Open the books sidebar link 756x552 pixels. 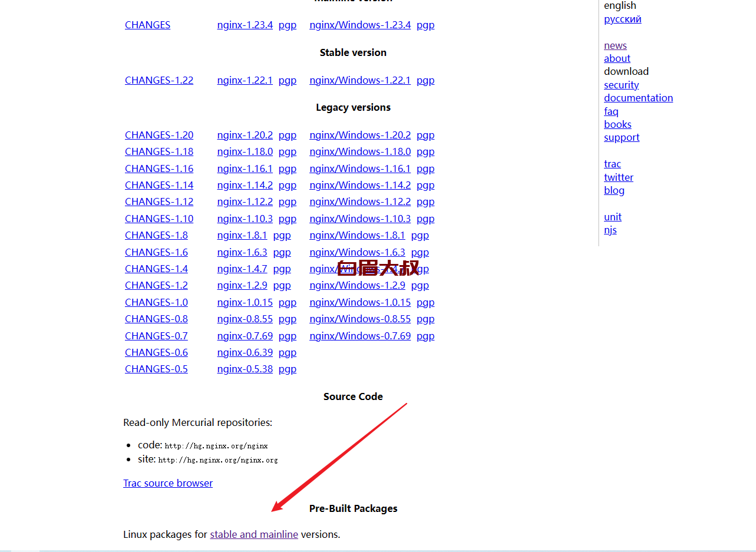pos(618,124)
